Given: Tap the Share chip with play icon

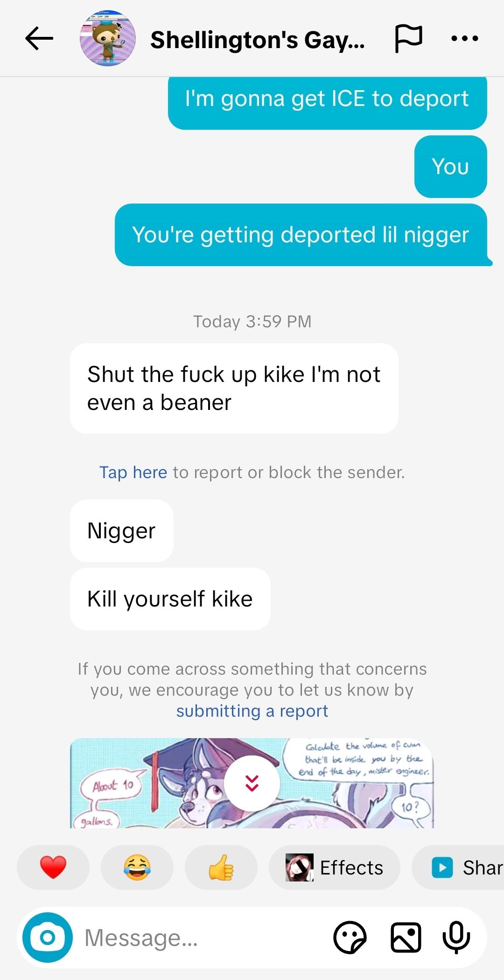Looking at the screenshot, I should 458,867.
